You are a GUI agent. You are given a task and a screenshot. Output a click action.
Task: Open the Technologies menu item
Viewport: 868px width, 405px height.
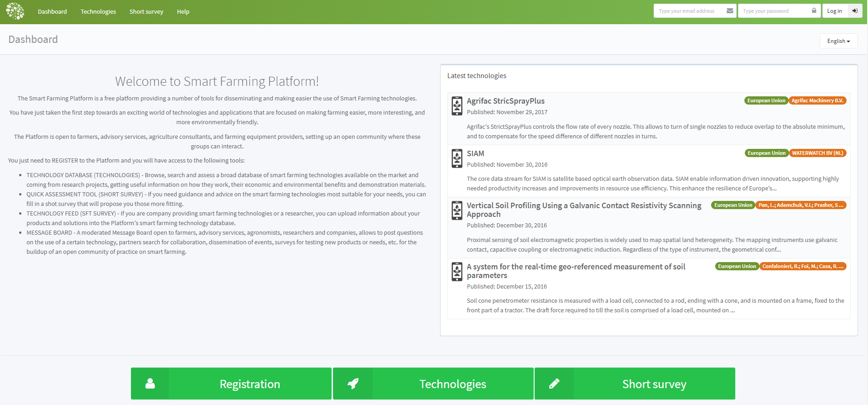[98, 12]
